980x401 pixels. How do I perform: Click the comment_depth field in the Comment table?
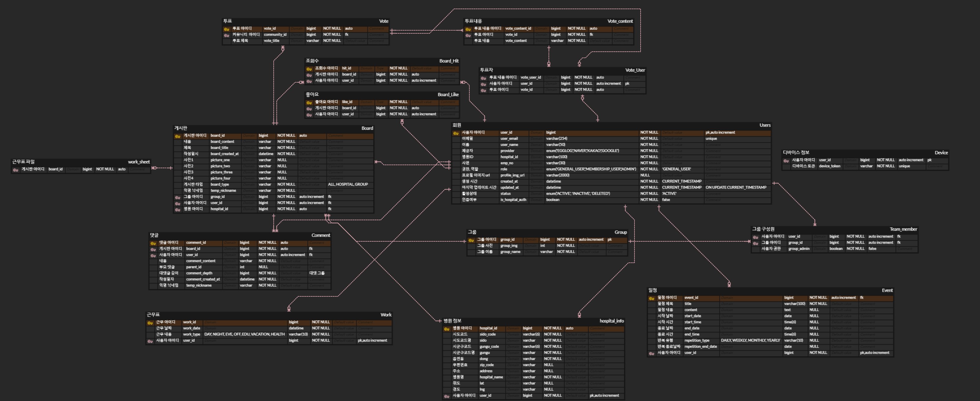pos(199,273)
